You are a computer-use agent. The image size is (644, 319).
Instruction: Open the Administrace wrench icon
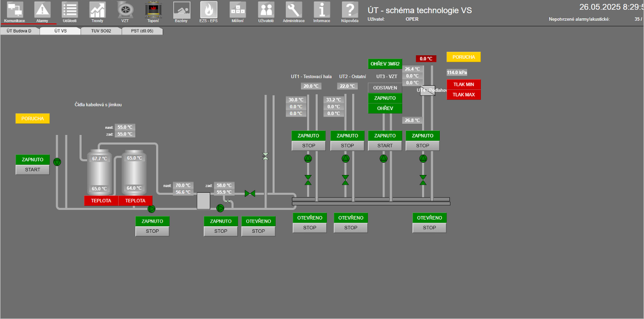pyautogui.click(x=293, y=10)
